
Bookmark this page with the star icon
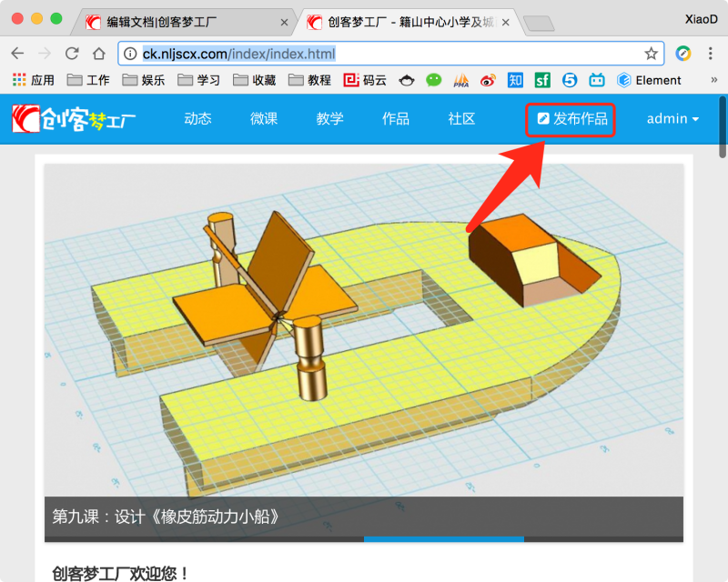click(651, 54)
